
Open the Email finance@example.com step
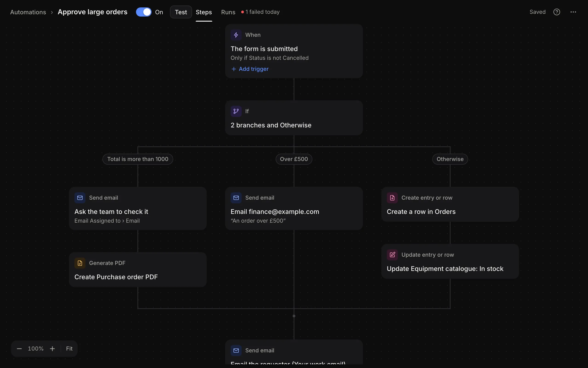(x=294, y=208)
